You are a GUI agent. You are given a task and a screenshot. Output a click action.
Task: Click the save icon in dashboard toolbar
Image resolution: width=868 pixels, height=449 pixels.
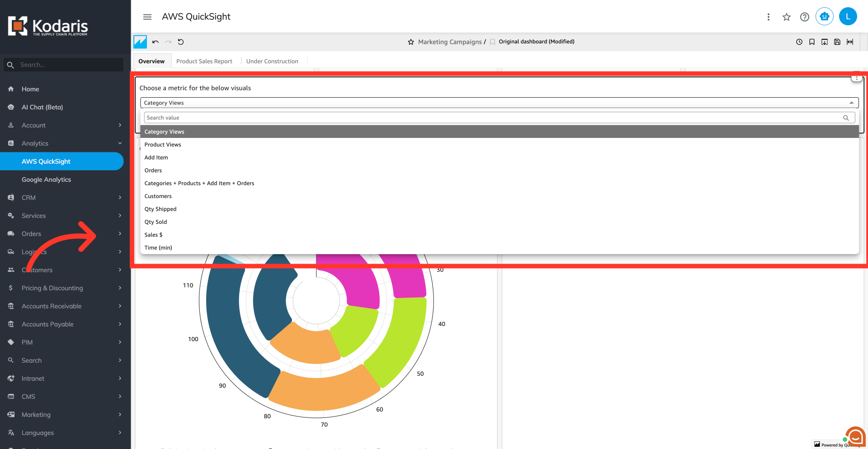click(x=837, y=42)
